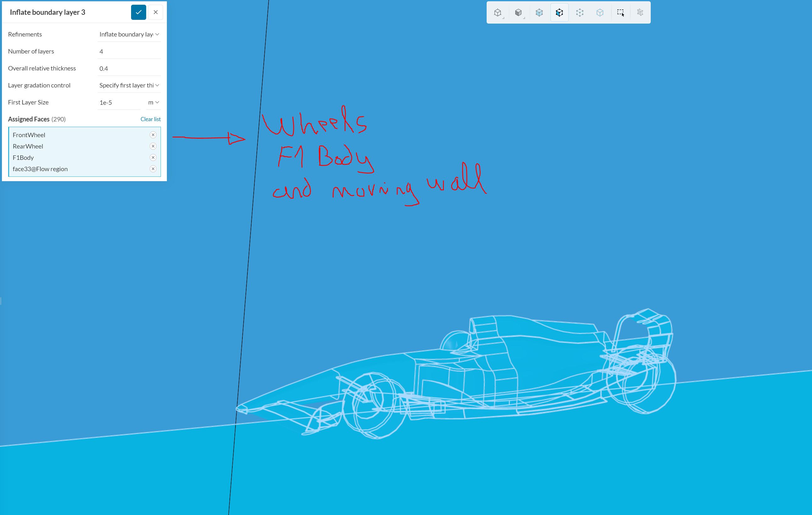Activate edge selection mode
The height and width of the screenshot is (515, 812).
pyautogui.click(x=579, y=13)
